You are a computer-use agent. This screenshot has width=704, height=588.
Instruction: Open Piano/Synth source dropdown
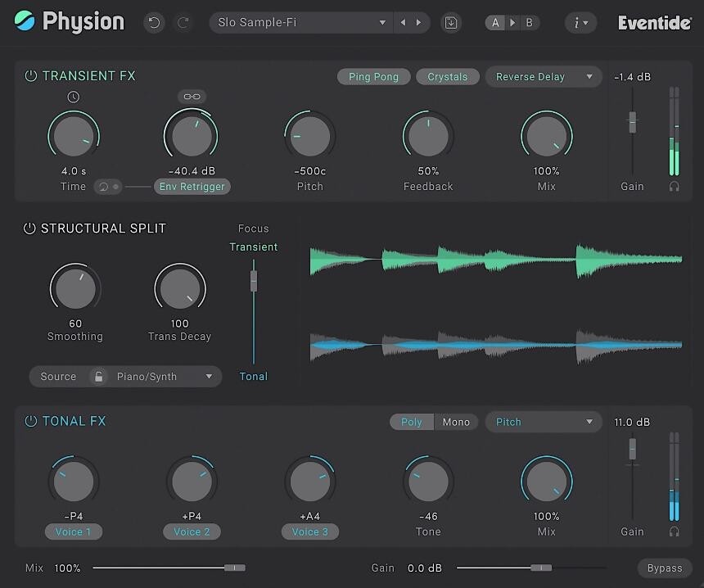tap(164, 377)
